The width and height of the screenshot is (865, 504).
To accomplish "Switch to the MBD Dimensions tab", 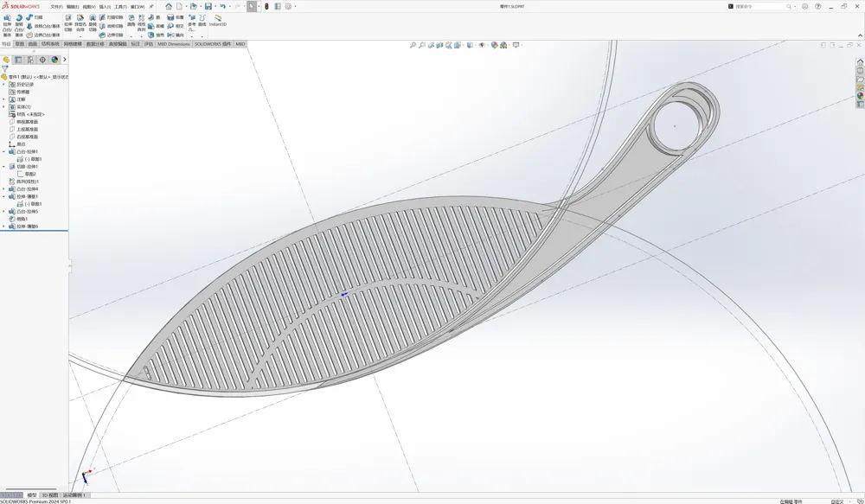I will click(174, 44).
